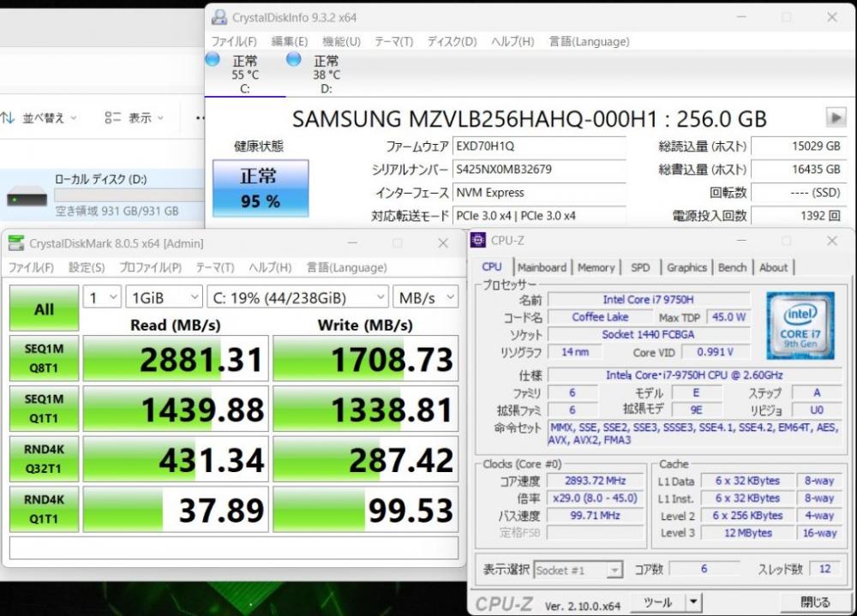Image resolution: width=857 pixels, height=616 pixels.
Task: Click the serial number S425NX0MB32679
Action: tap(539, 170)
